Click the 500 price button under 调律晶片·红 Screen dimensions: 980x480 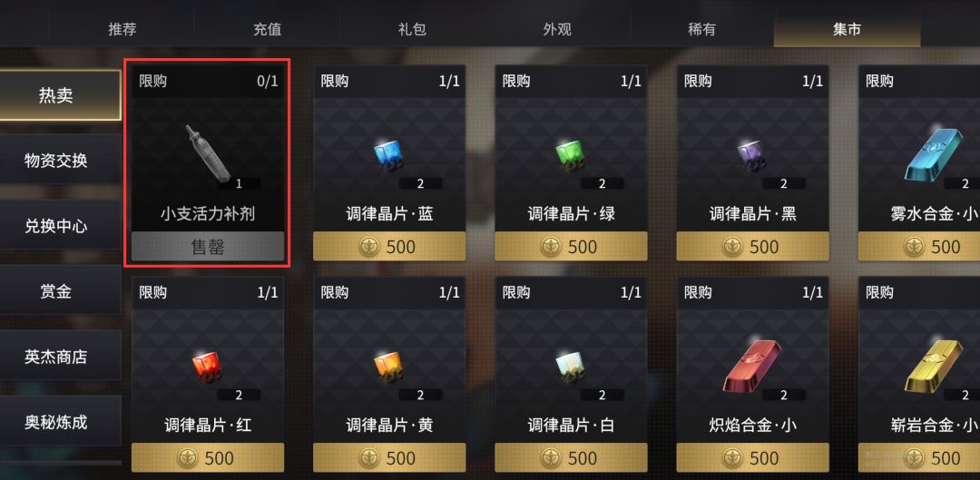point(208,457)
